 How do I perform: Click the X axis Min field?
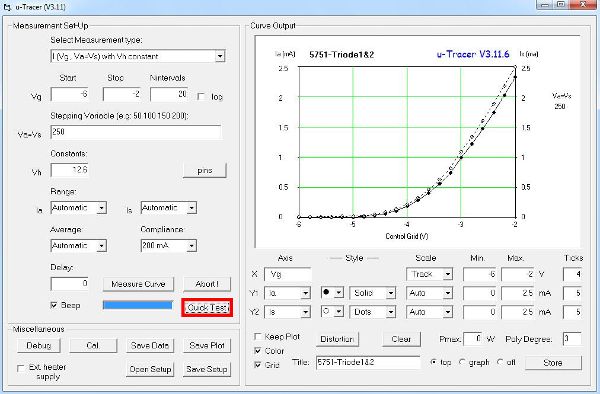click(480, 274)
